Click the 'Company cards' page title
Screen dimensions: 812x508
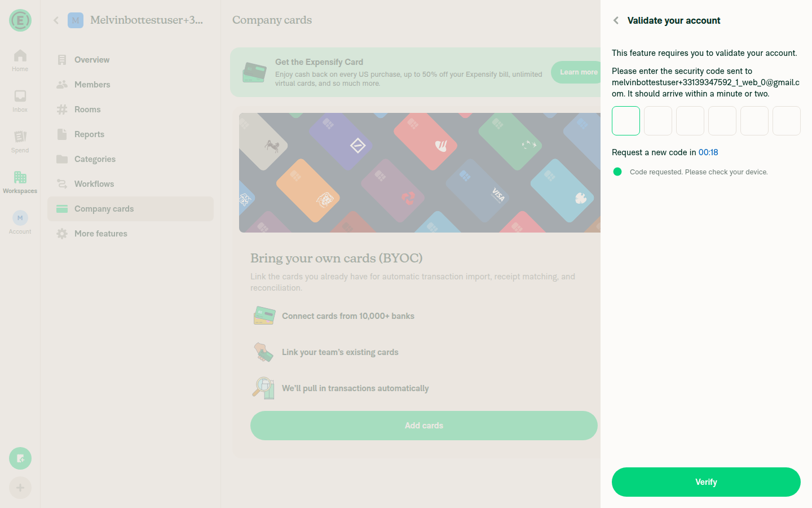272,20
